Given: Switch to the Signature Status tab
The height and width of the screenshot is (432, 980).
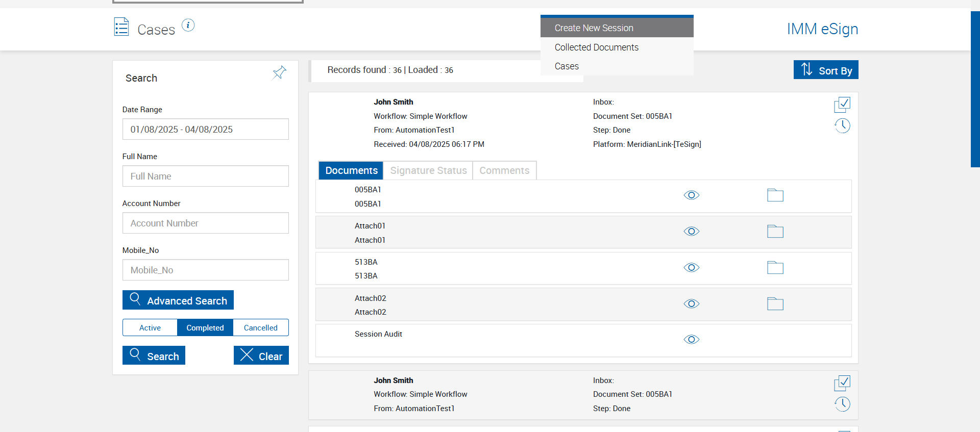Looking at the screenshot, I should [428, 170].
